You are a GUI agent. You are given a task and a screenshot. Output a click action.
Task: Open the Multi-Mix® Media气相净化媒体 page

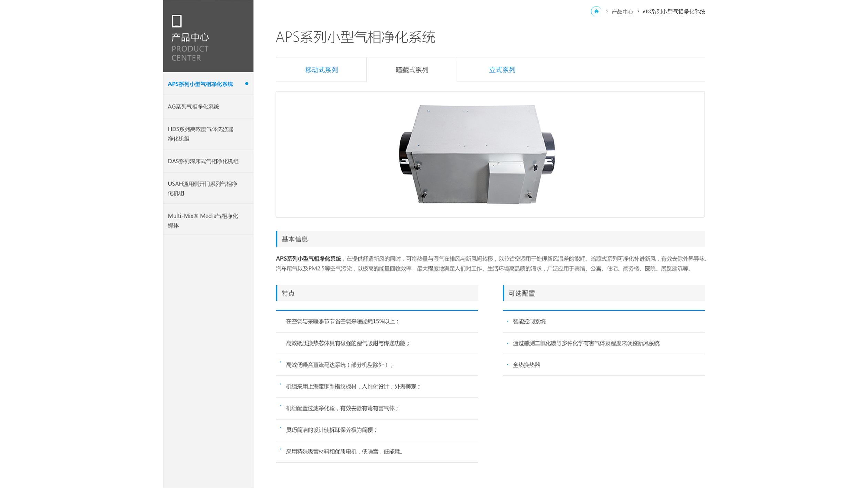coord(203,220)
